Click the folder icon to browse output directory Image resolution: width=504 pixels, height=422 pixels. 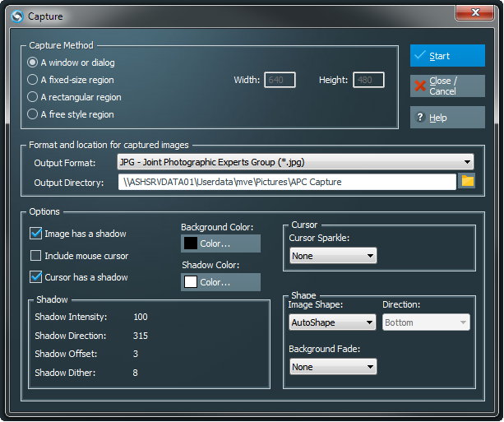click(x=468, y=181)
